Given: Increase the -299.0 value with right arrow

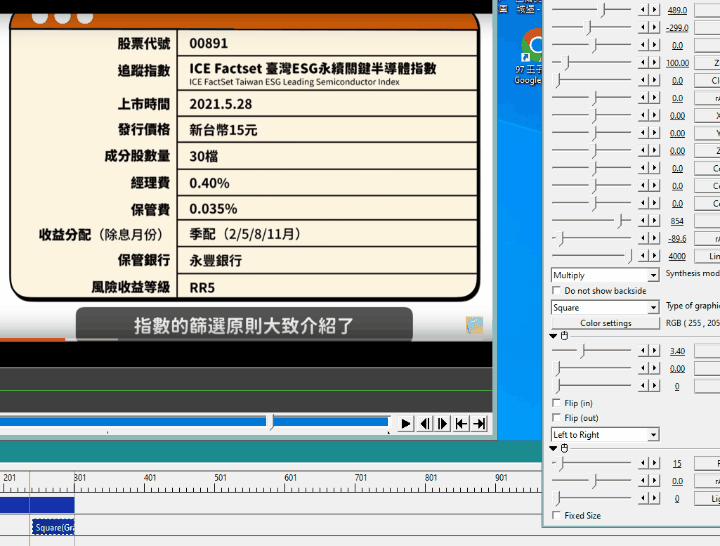Looking at the screenshot, I should point(655,28).
